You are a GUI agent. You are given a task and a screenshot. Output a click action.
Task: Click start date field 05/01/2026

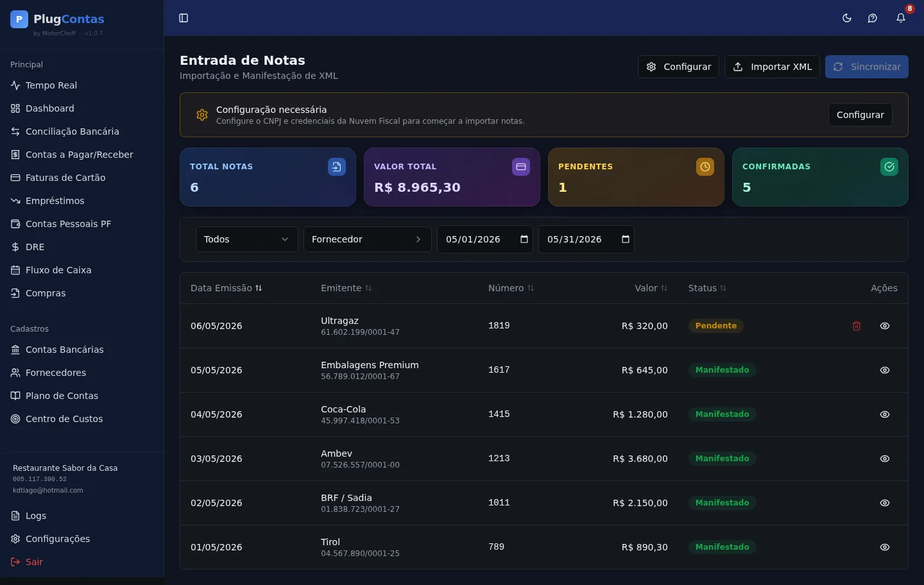click(x=485, y=239)
